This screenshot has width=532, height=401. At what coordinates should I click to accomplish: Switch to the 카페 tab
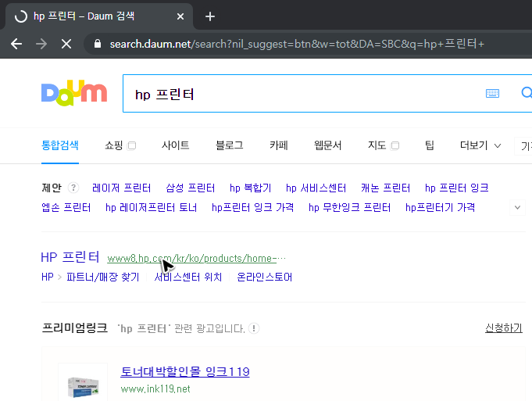pyautogui.click(x=279, y=145)
